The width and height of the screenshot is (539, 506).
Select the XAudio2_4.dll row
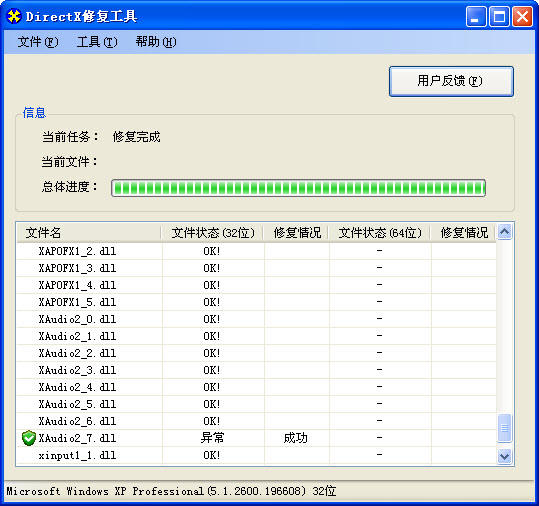[x=256, y=387]
